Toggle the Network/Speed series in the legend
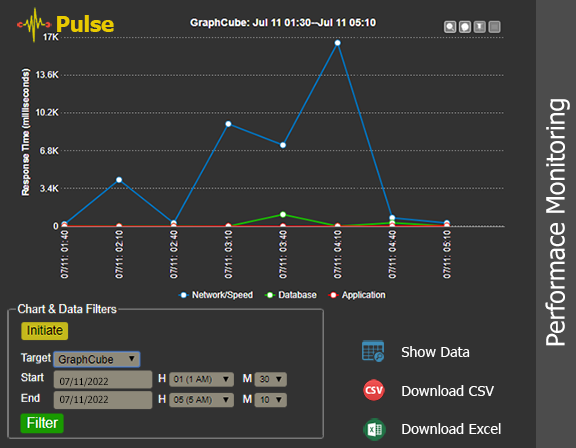The width and height of the screenshot is (576, 448). 216,295
